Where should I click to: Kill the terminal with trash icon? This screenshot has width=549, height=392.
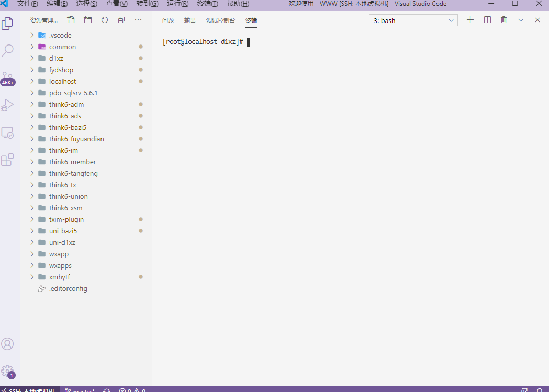coord(504,20)
